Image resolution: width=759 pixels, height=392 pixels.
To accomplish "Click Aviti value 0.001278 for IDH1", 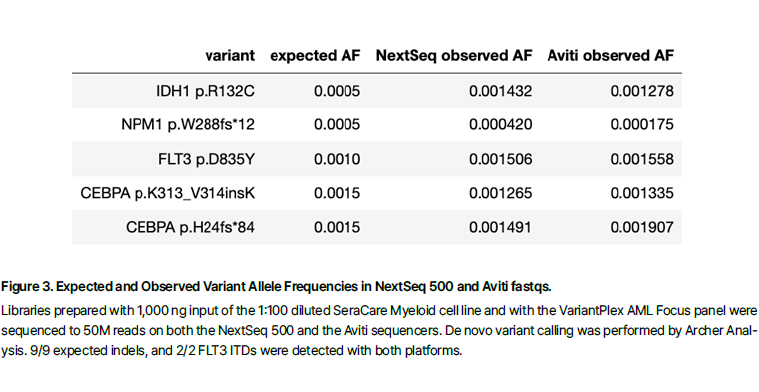I will tap(642, 91).
